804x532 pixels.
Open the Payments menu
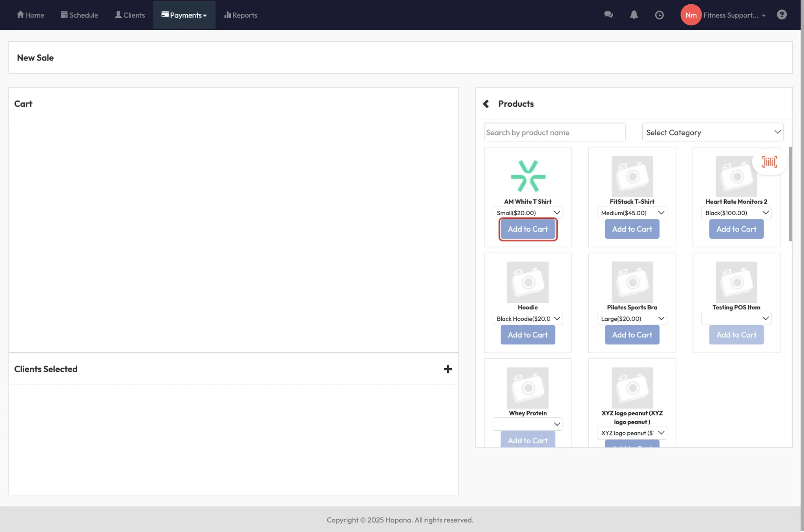tap(184, 15)
